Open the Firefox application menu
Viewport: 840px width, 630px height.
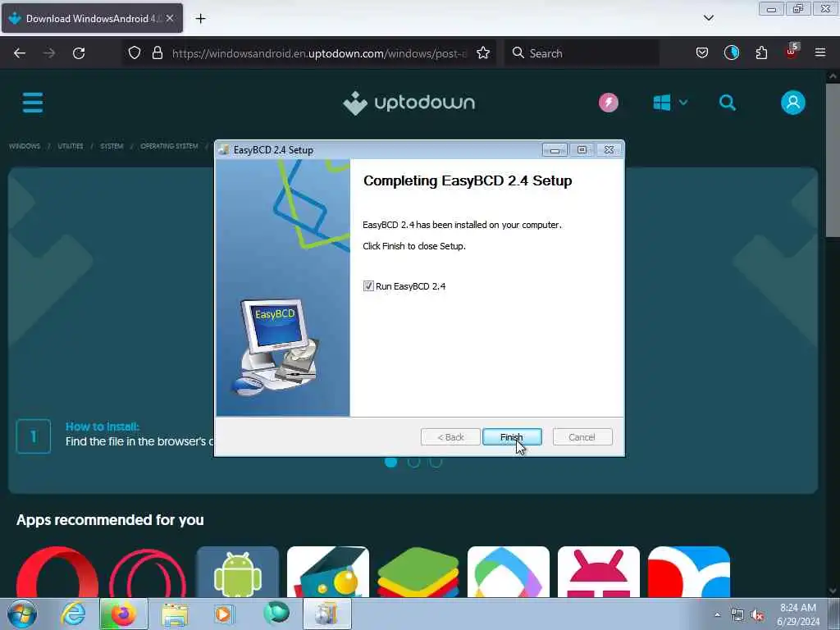pos(820,52)
